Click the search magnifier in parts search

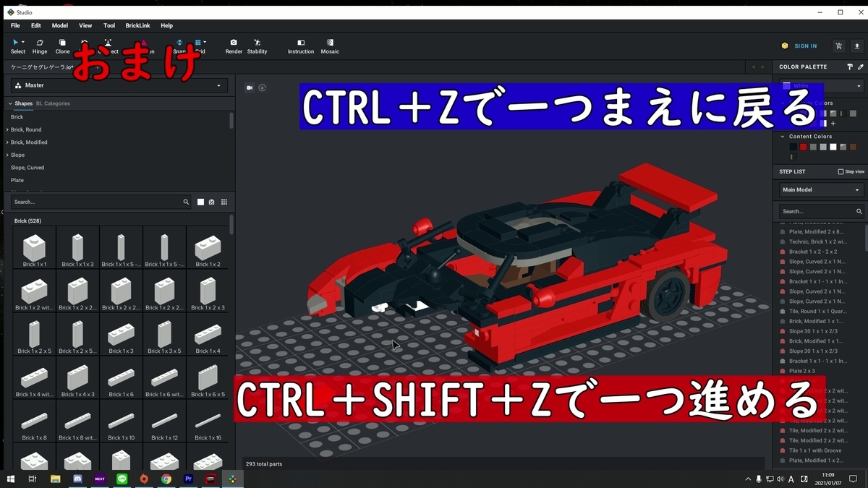click(x=186, y=202)
